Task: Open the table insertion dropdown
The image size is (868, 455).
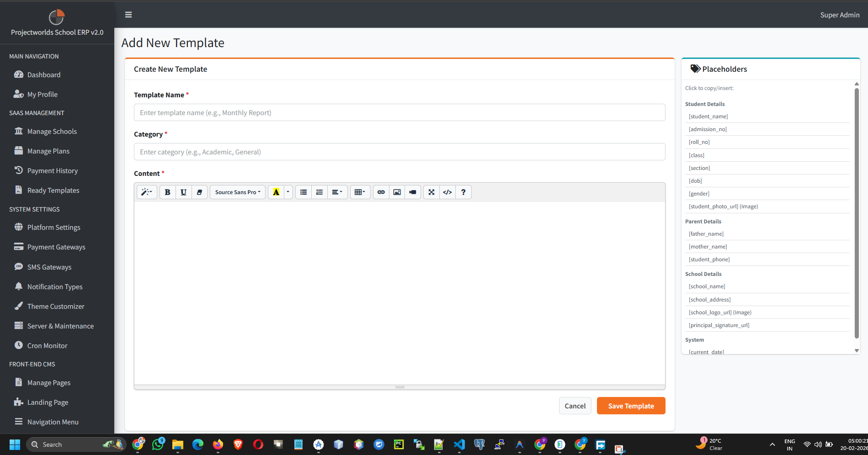Action: coord(360,192)
